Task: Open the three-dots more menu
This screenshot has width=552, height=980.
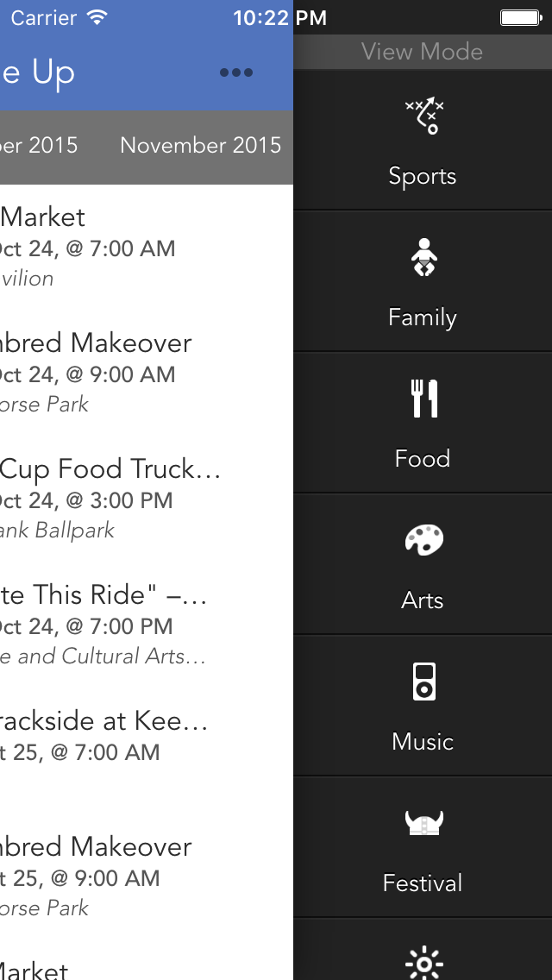Action: 236,72
